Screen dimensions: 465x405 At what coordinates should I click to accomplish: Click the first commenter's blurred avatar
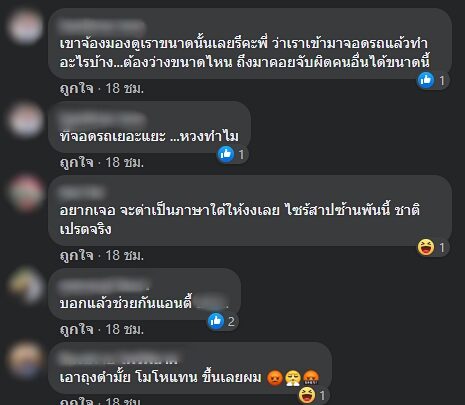tap(26, 27)
